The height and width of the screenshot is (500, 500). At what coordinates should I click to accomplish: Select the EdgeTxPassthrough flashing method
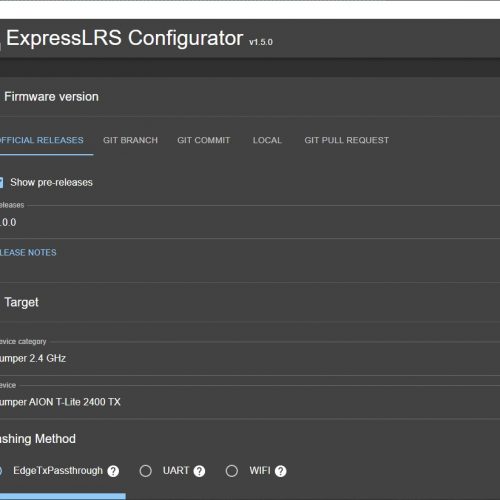click(x=1, y=471)
